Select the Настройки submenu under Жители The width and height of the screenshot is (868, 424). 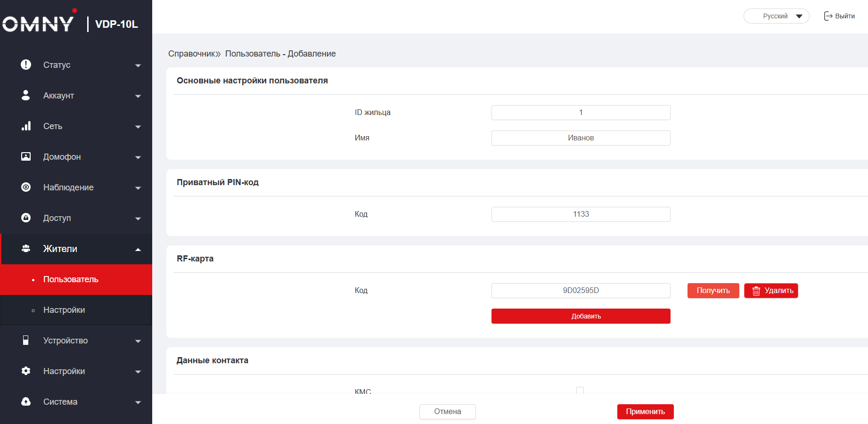click(x=64, y=310)
